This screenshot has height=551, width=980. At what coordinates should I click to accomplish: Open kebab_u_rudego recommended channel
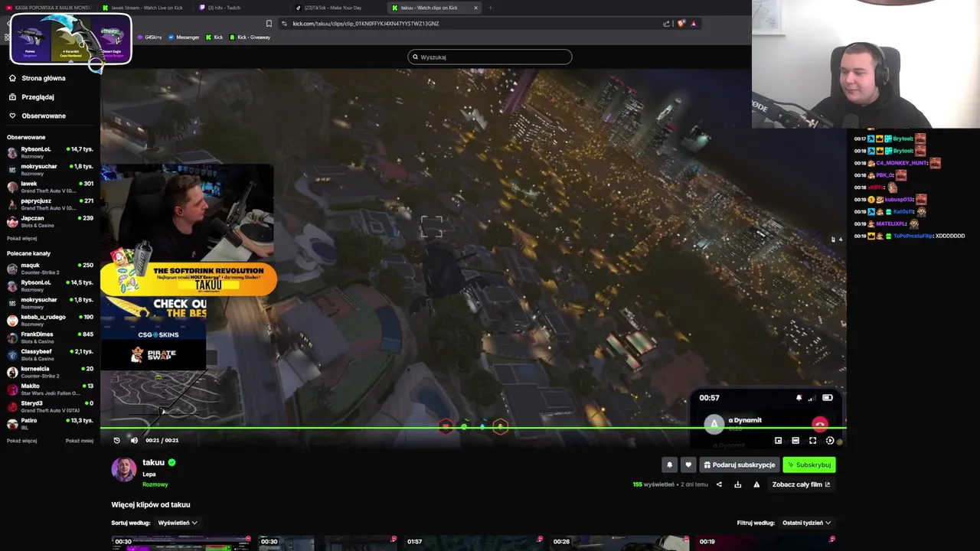(x=51, y=320)
